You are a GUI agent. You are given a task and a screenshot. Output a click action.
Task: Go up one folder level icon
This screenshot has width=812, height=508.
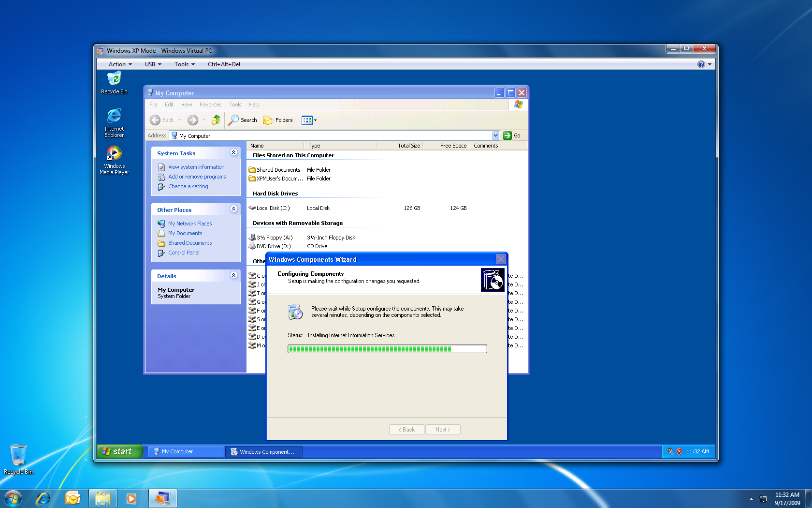tap(216, 120)
